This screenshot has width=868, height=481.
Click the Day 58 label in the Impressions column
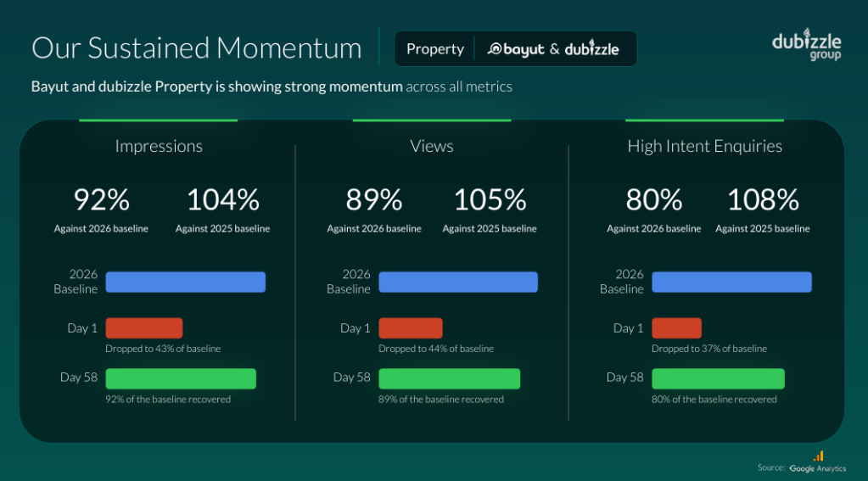coord(79,378)
